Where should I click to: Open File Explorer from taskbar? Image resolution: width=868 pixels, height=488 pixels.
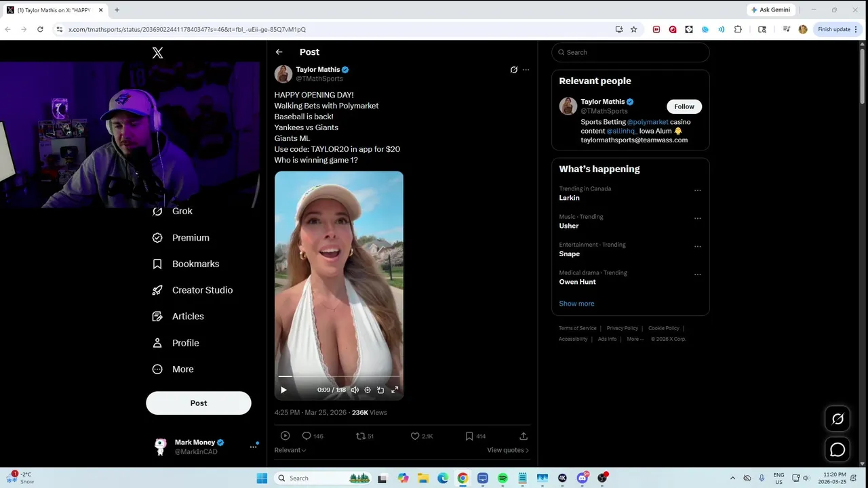(x=423, y=478)
